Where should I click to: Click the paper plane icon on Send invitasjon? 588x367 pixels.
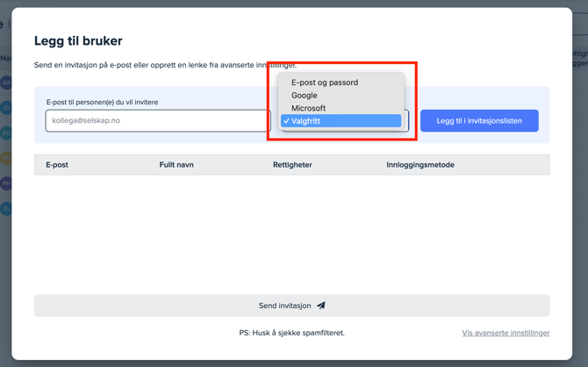(321, 306)
